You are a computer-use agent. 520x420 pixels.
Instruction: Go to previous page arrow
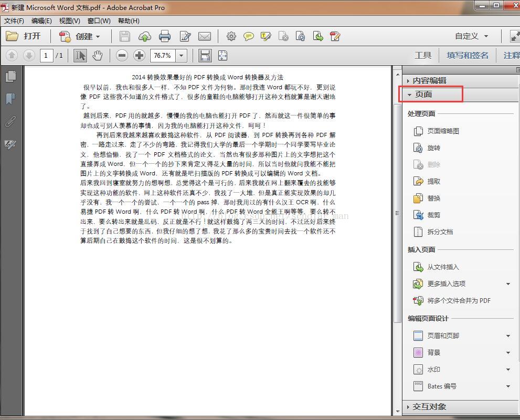[12, 56]
